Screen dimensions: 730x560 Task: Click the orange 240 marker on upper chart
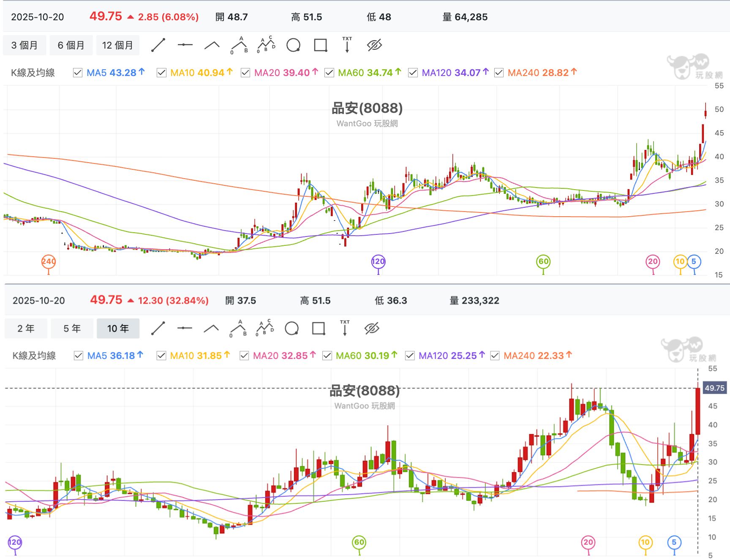pyautogui.click(x=49, y=262)
